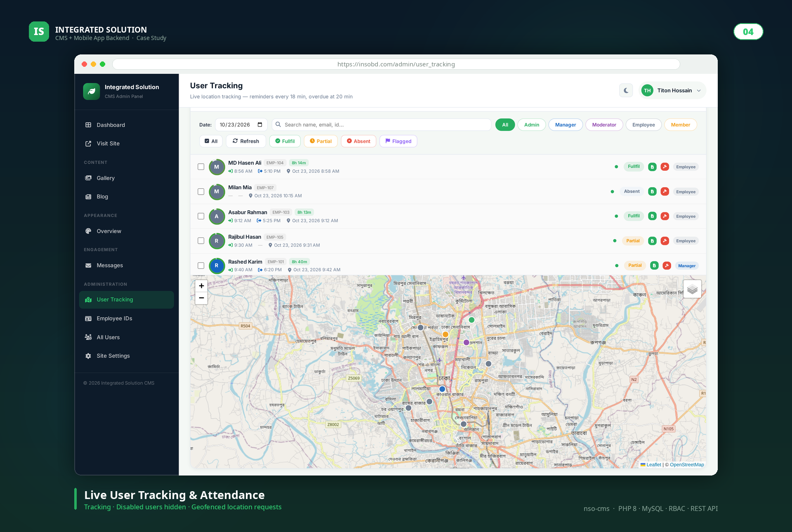Select the Admin role filter

531,125
